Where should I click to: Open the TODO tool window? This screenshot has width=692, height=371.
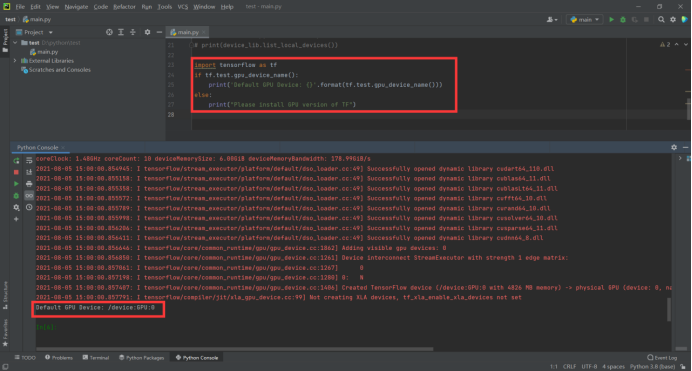[25, 358]
